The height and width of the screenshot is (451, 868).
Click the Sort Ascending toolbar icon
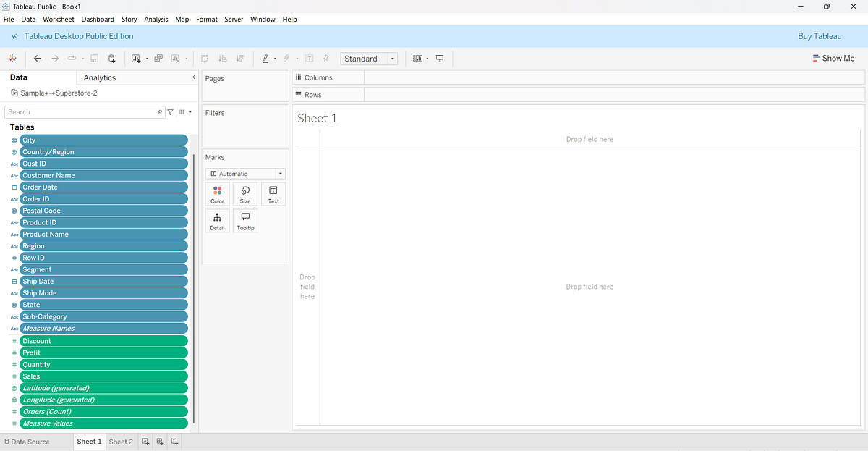(x=222, y=58)
